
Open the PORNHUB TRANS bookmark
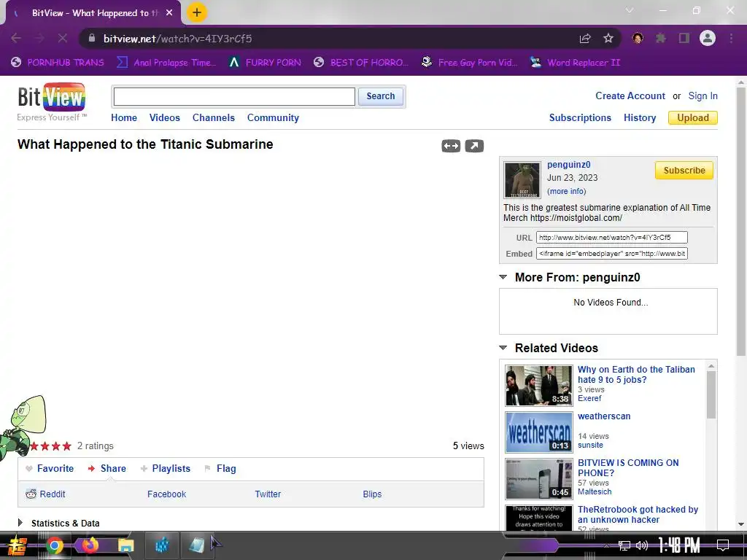[57, 63]
